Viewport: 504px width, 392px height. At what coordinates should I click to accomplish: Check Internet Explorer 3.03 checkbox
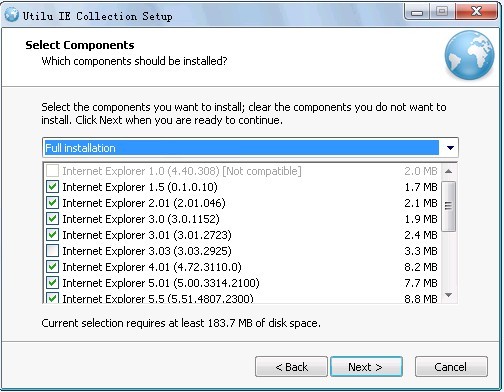click(52, 251)
